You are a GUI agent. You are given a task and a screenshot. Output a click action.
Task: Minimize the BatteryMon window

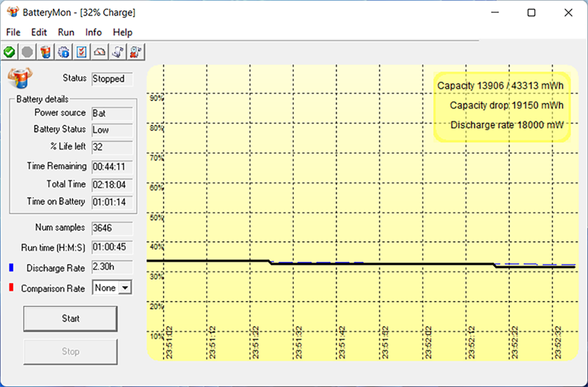click(495, 13)
